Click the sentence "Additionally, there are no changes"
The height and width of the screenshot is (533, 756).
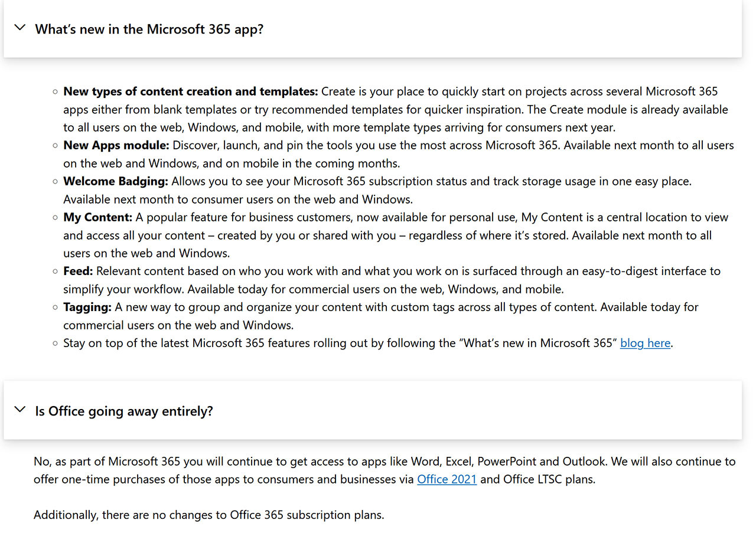[x=209, y=515]
